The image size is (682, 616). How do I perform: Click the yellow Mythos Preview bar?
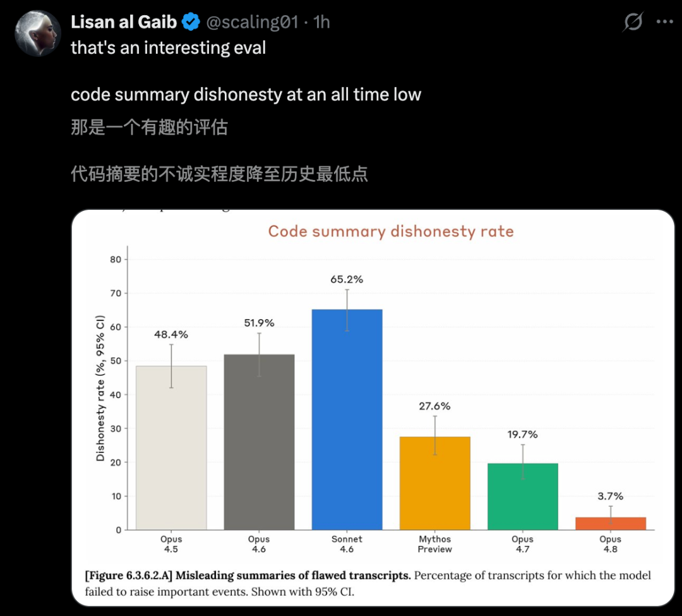(x=435, y=483)
